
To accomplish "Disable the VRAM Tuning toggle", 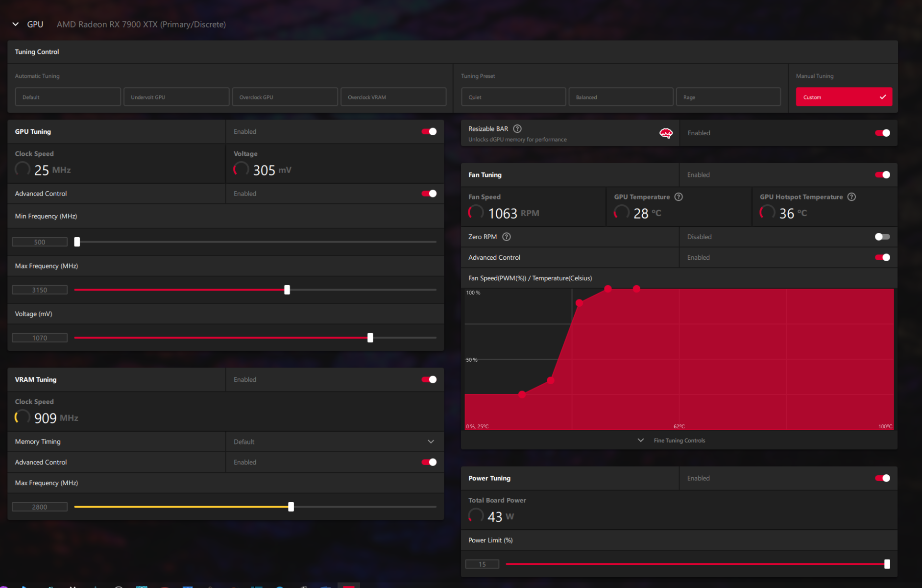I will click(429, 379).
